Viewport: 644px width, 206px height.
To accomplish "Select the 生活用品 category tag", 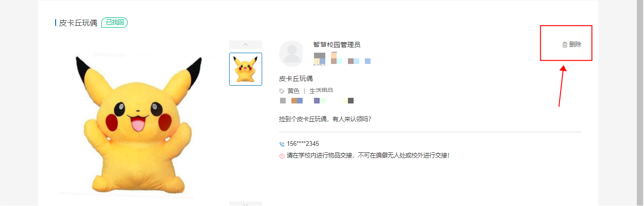I will point(321,91).
